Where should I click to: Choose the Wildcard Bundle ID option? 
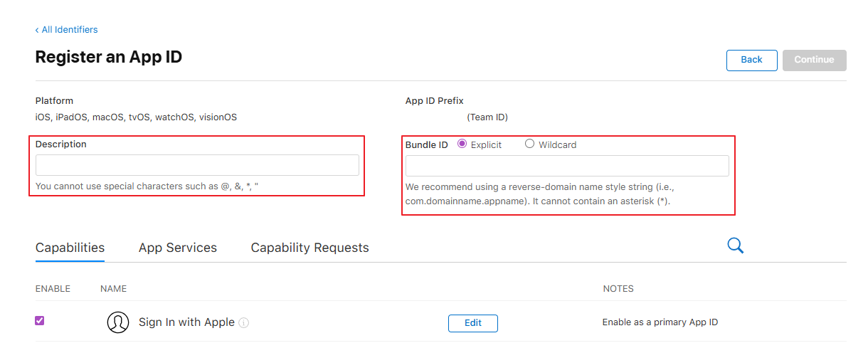529,144
